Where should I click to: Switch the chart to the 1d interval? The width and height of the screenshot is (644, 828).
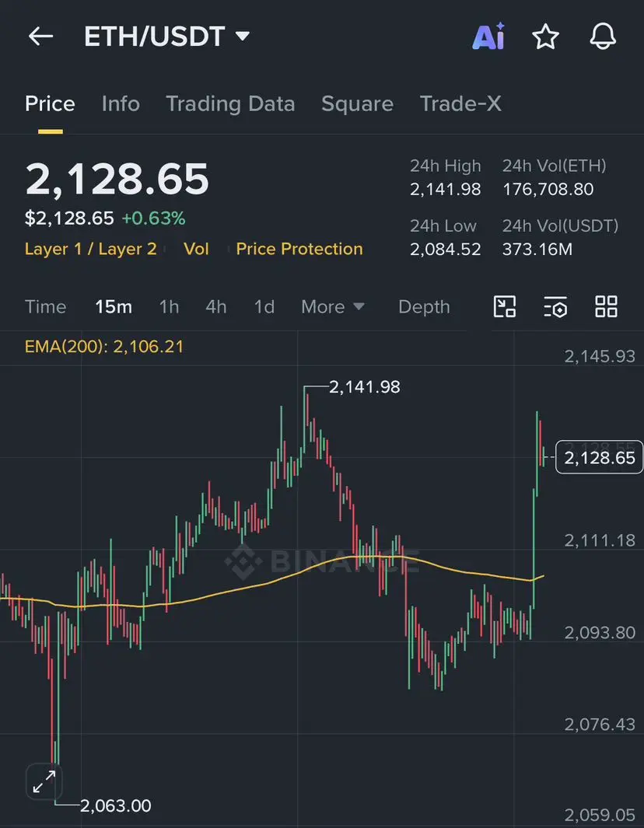pyautogui.click(x=264, y=307)
